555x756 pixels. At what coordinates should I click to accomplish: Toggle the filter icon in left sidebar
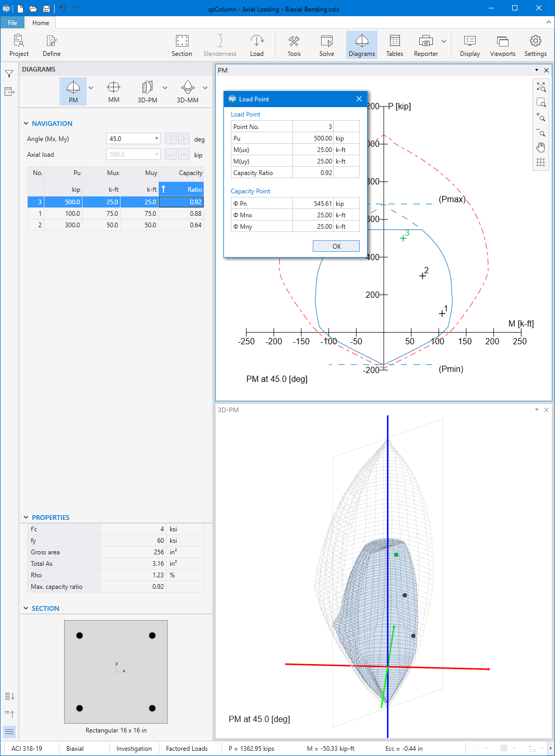point(9,74)
